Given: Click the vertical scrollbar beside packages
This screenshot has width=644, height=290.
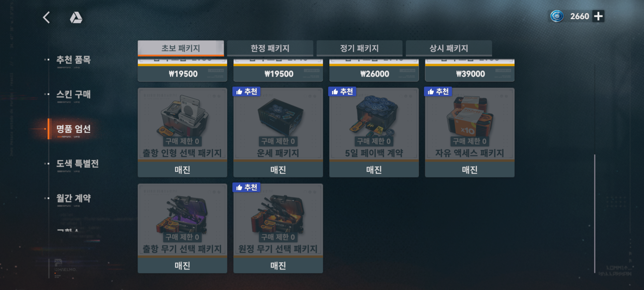Looking at the screenshot, I should (x=595, y=213).
